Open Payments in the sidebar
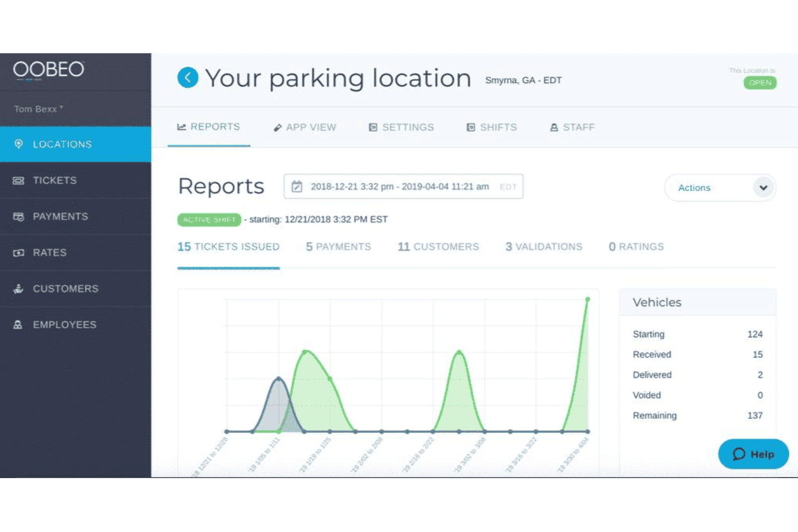798x532 pixels. (x=75, y=216)
